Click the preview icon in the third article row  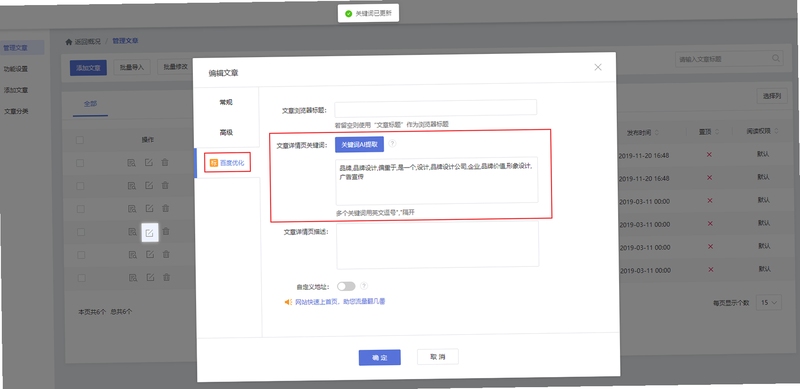(x=131, y=209)
